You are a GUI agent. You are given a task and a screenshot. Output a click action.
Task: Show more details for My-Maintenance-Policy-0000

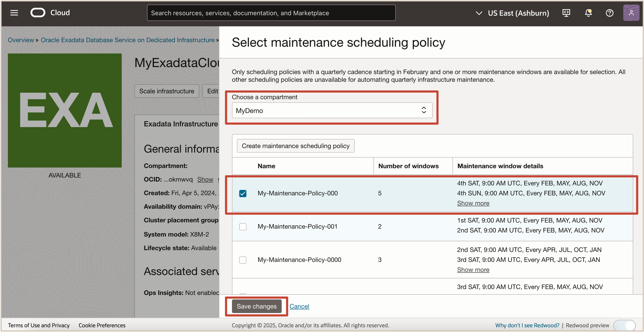point(473,270)
